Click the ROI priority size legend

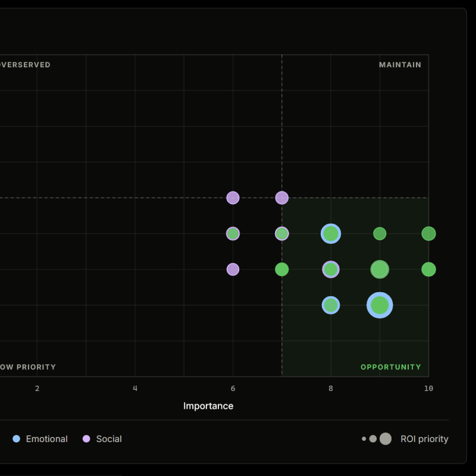point(405,439)
